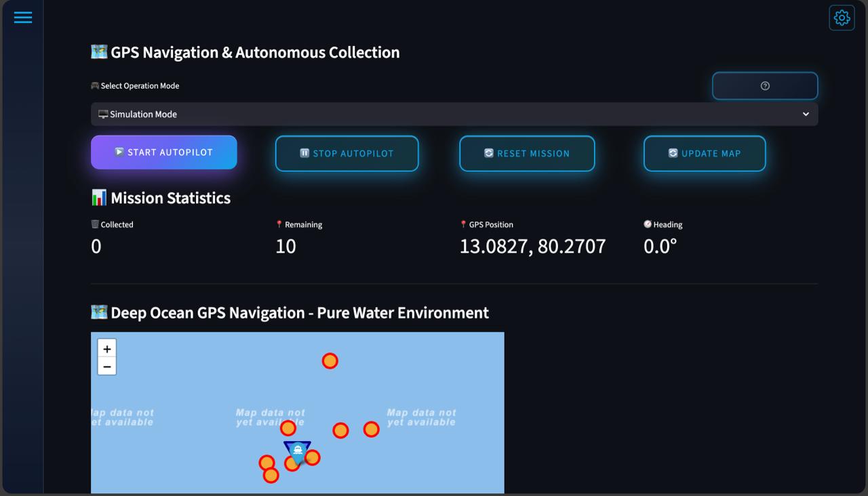
Task: Expand the operation mode dropdown arrow
Action: coord(806,115)
